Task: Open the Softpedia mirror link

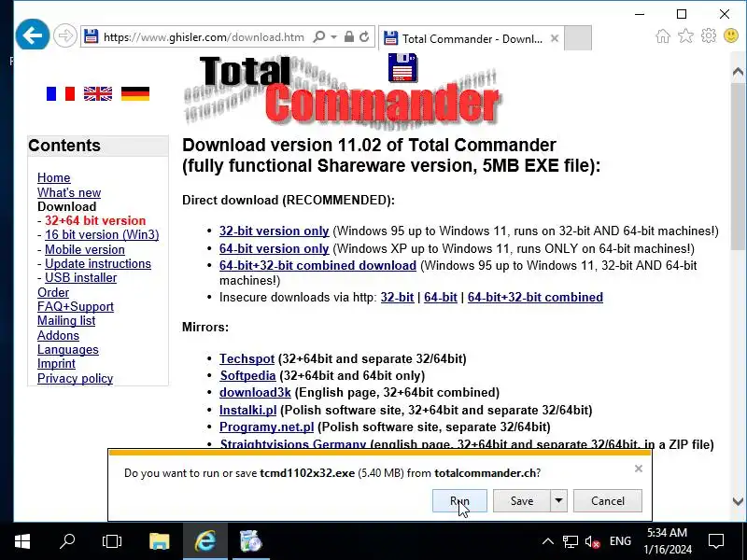Action: click(x=247, y=376)
